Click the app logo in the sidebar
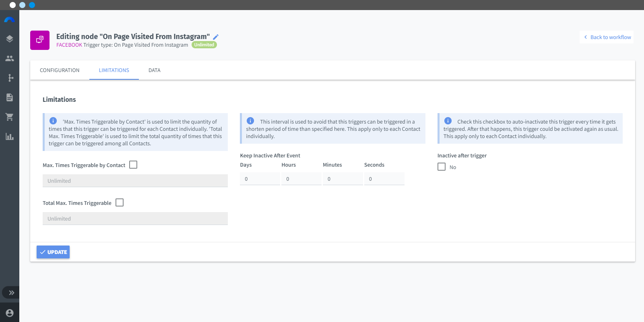 [x=9, y=20]
